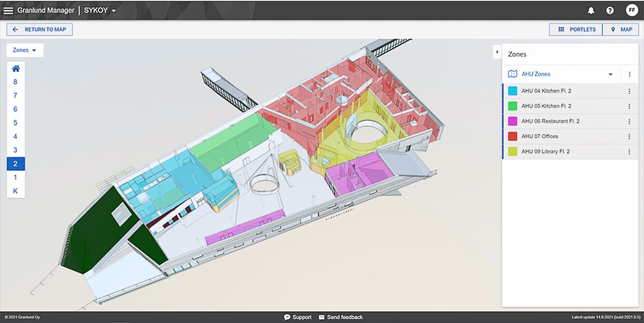Screen dimensions: 644x323
Task: Click the Return to Map button
Action: (x=39, y=30)
